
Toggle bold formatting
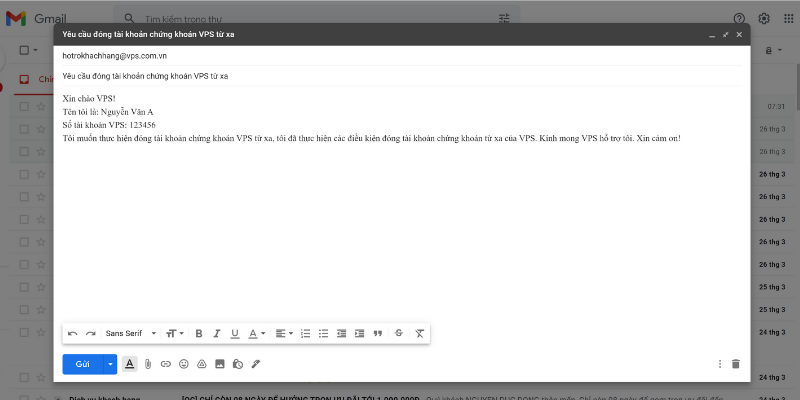pos(199,334)
